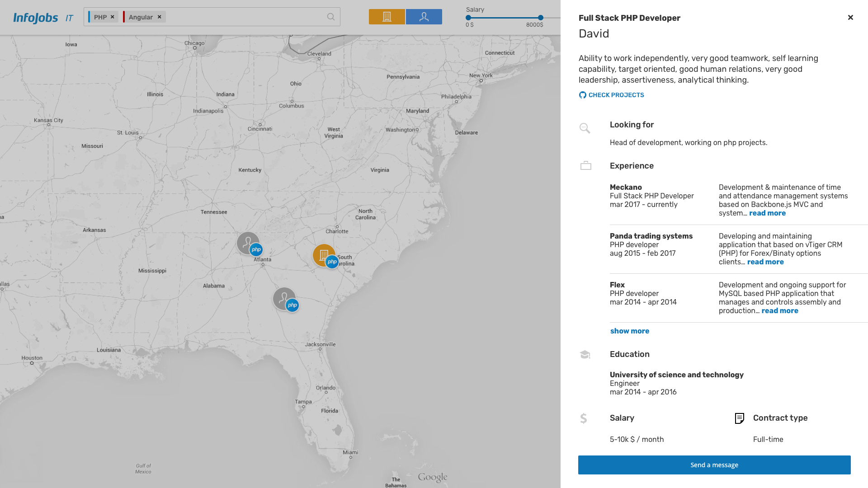Toggle the companies building filter button

(x=387, y=17)
